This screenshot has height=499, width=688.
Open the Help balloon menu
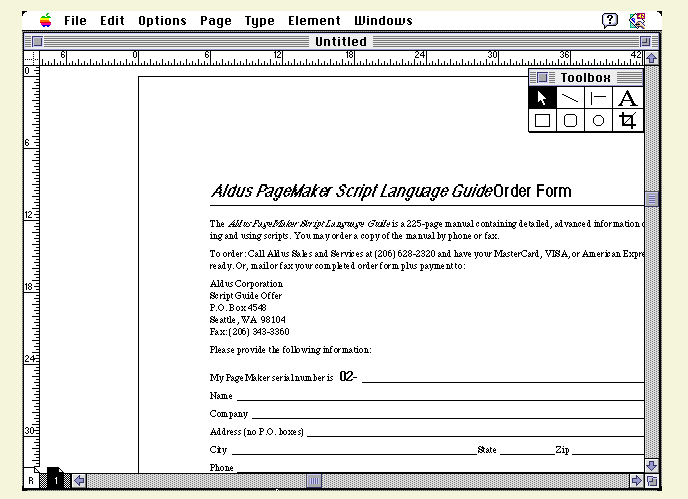point(609,20)
